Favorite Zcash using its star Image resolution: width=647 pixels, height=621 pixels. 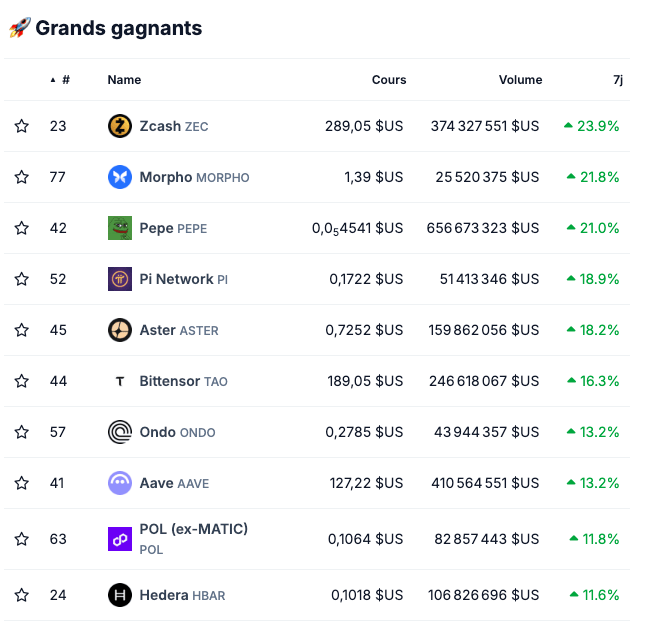click(22, 126)
